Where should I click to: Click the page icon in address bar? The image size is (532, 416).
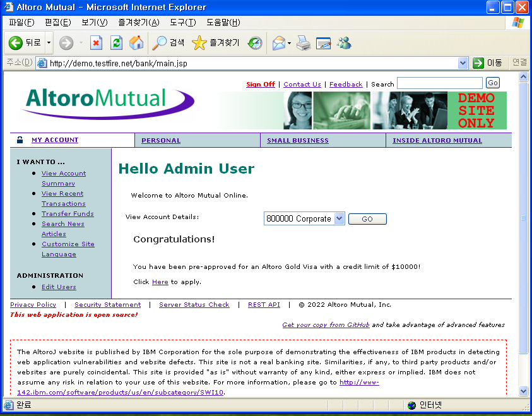(x=42, y=63)
